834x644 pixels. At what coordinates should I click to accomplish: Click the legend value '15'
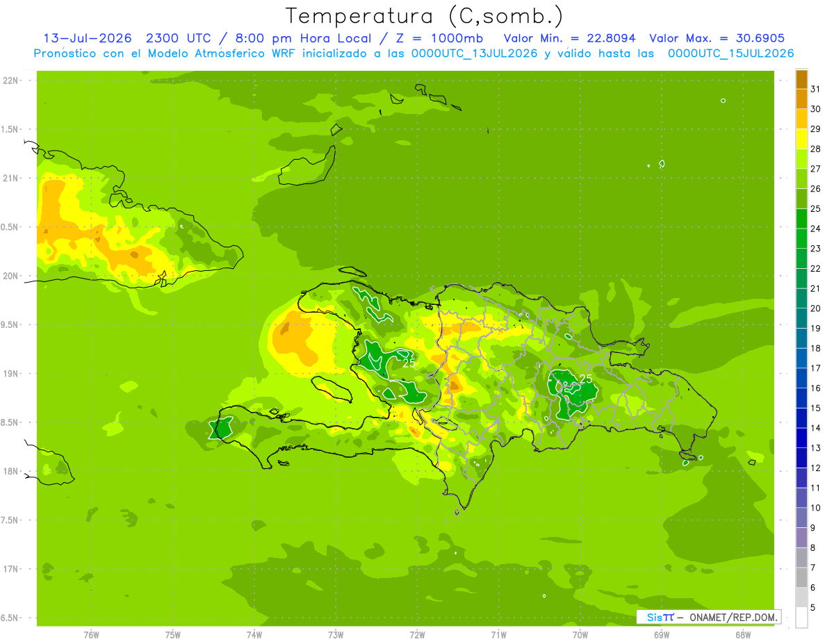click(x=816, y=408)
